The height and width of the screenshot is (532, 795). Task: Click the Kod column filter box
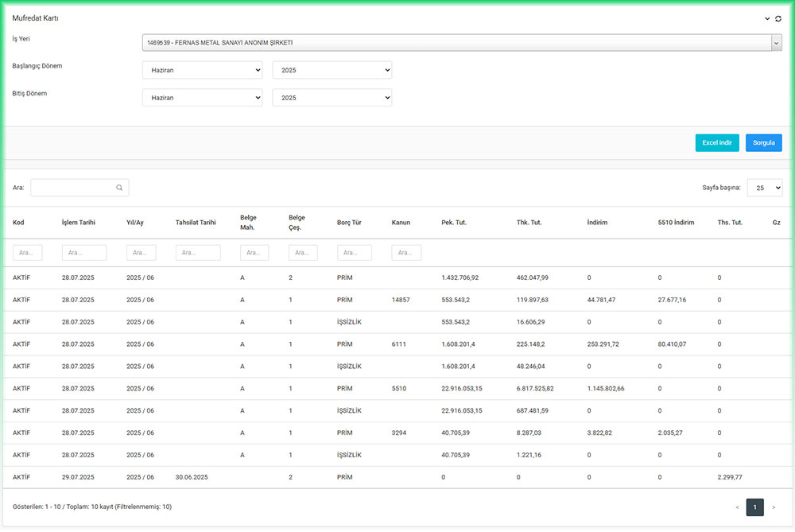pos(28,252)
